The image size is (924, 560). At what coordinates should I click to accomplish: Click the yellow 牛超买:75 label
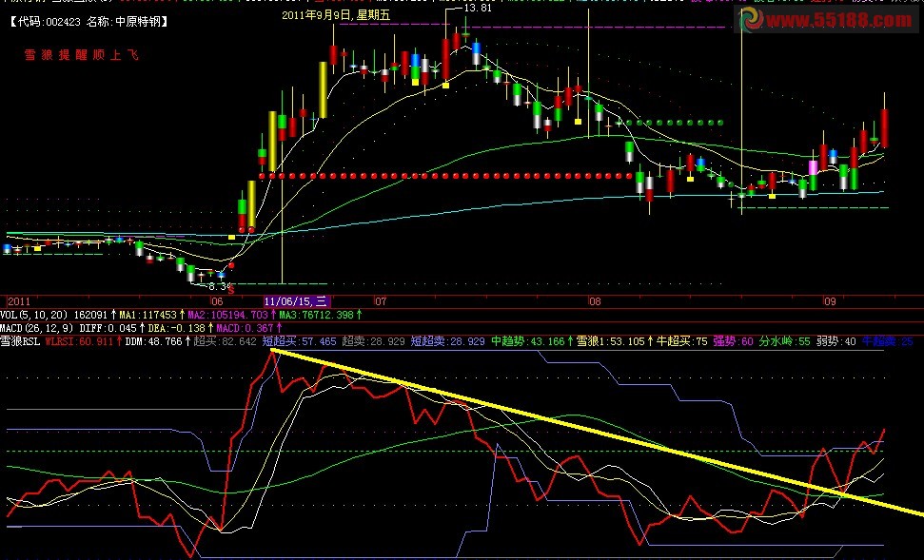pos(681,341)
